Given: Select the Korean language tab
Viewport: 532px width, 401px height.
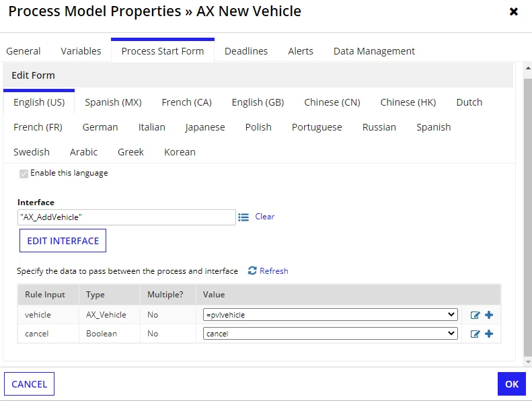Looking at the screenshot, I should tap(180, 152).
